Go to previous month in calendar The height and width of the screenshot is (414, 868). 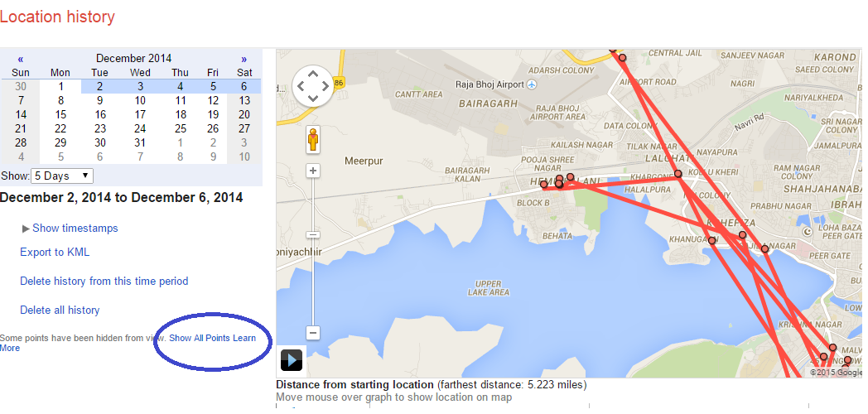click(x=21, y=59)
